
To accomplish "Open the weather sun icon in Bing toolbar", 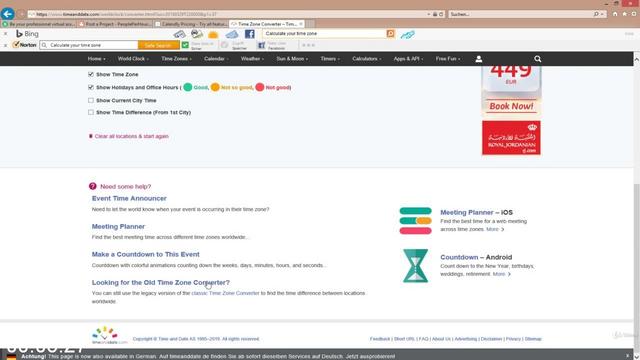I will (x=213, y=34).
